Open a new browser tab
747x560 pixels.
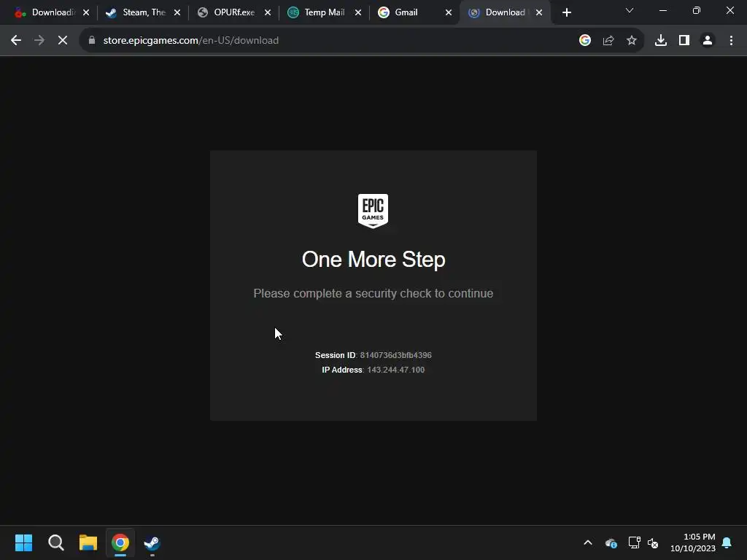[566, 13]
